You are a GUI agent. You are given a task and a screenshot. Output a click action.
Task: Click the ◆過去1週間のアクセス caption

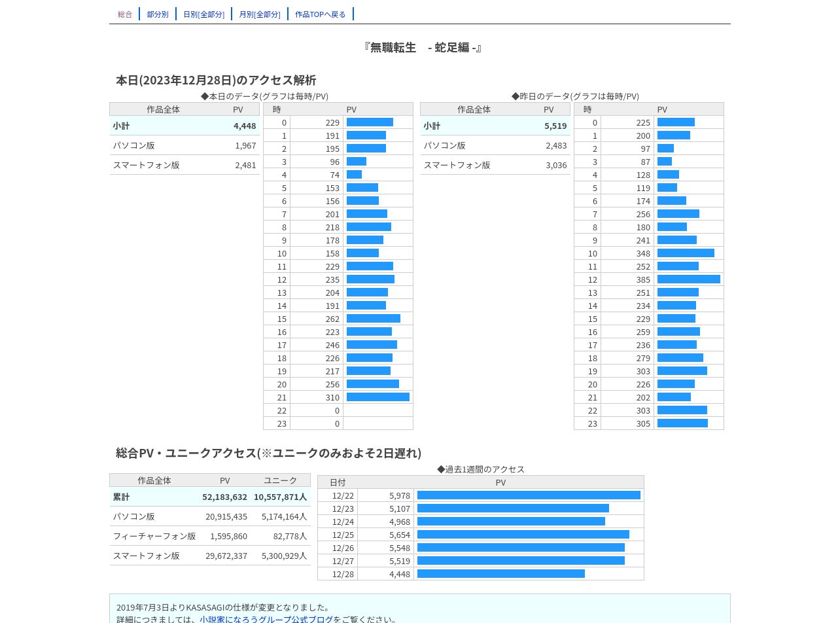(x=481, y=469)
